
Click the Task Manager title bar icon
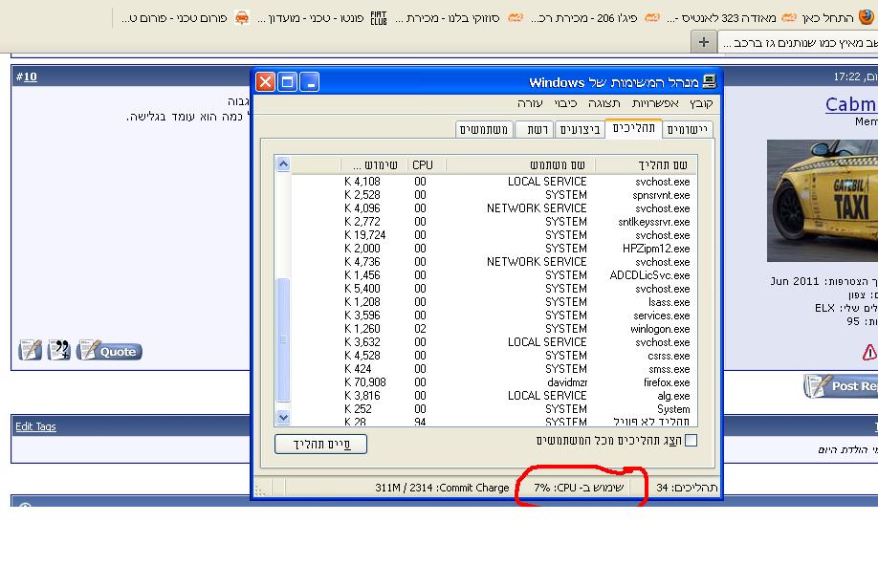[709, 82]
